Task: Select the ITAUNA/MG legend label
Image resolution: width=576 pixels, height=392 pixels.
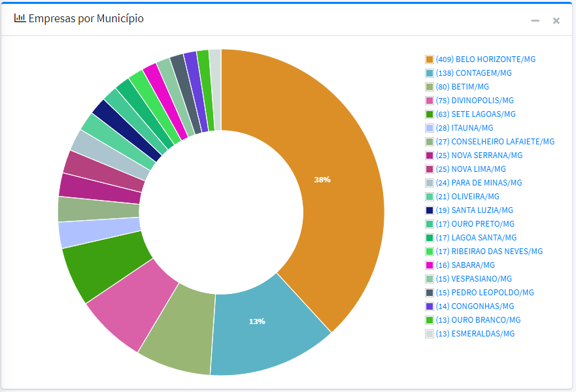Action: 464,128
